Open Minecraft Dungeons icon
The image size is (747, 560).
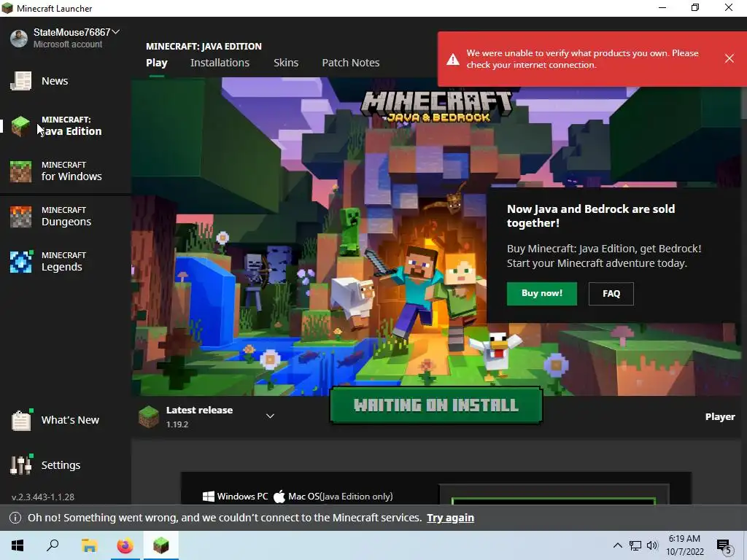(21, 216)
